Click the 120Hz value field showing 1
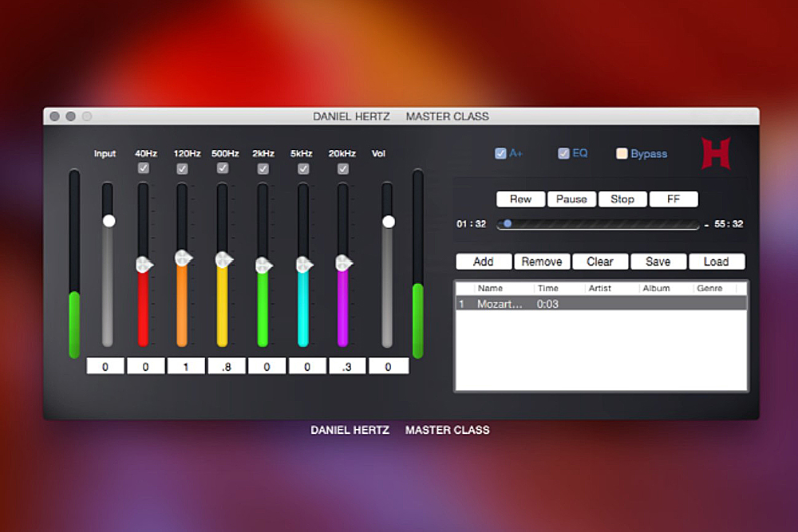 186,366
